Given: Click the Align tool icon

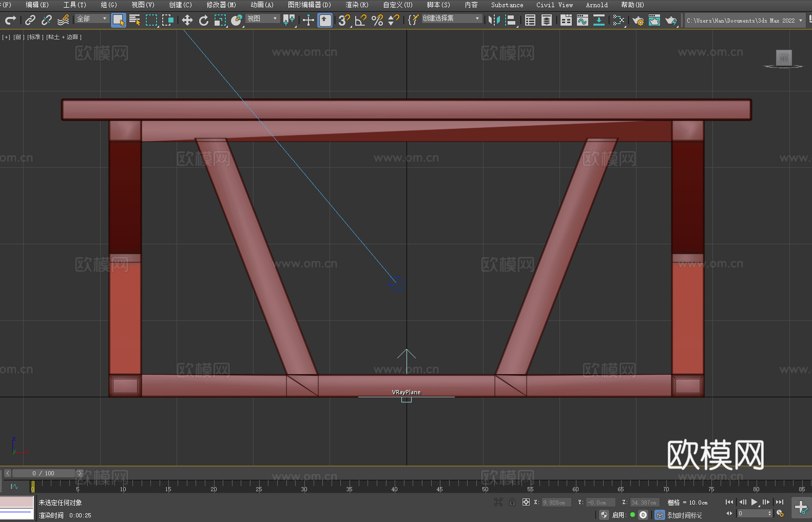Looking at the screenshot, I should (x=511, y=20).
